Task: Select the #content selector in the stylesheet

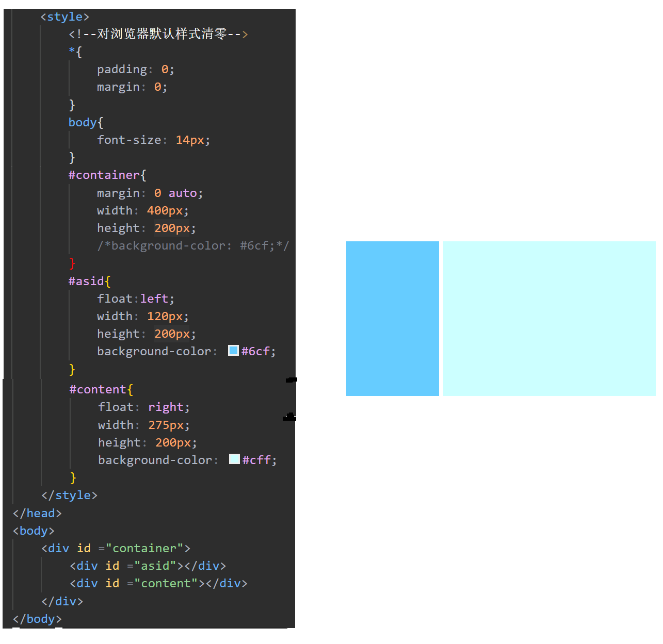Action: [x=98, y=389]
